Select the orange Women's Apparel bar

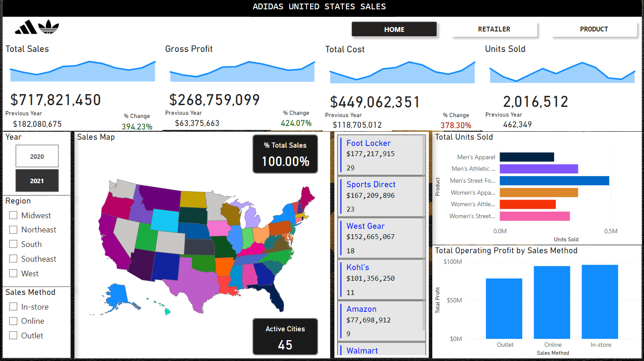[539, 192]
